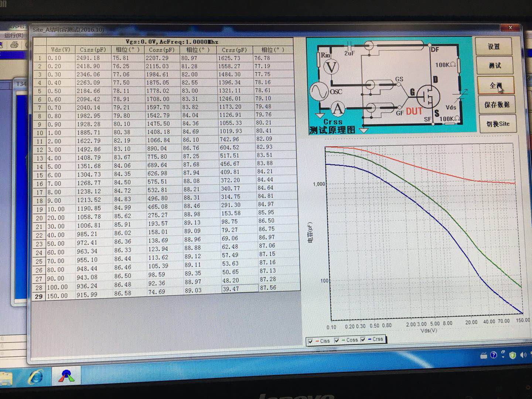The height and width of the screenshot is (399, 532).
Task: Toggle the Coss curve checkbox in legend
Action: pos(337,340)
